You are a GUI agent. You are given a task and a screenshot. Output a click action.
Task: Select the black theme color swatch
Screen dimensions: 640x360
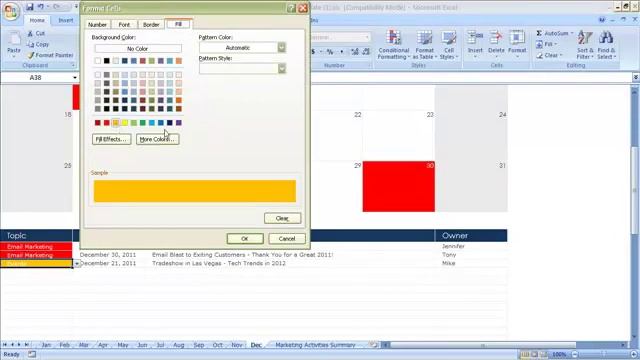pyautogui.click(x=107, y=61)
